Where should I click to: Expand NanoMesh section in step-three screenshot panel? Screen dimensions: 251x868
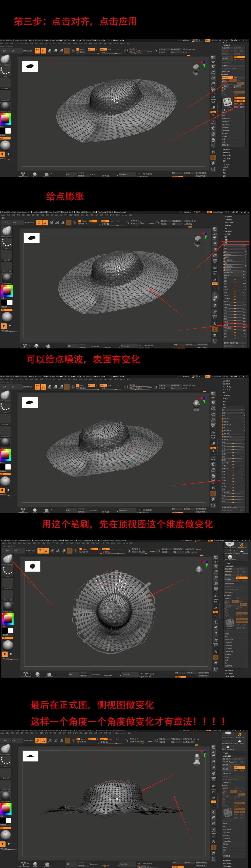pos(226,152)
